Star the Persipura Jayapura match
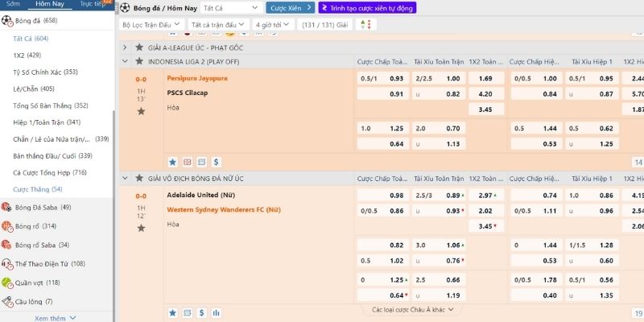The height and width of the screenshot is (322, 644). click(141, 111)
